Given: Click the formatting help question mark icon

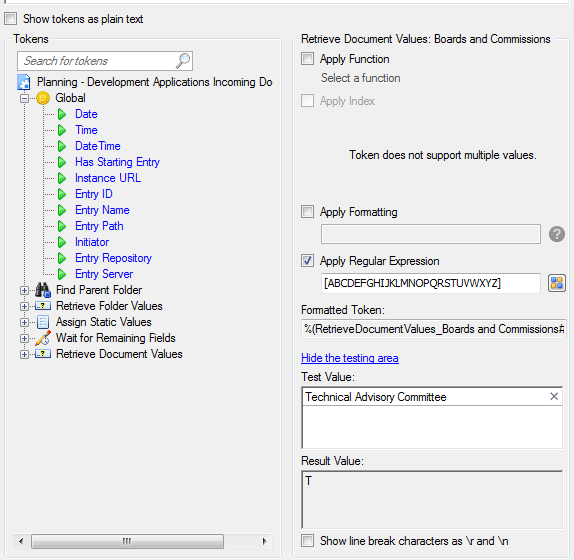Looking at the screenshot, I should tap(557, 234).
